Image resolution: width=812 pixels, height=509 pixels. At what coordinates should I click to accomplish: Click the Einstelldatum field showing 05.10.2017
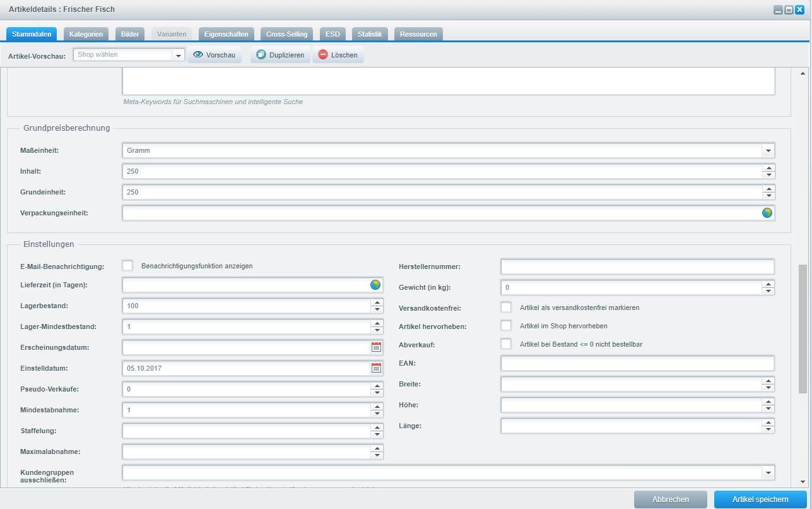tap(246, 368)
